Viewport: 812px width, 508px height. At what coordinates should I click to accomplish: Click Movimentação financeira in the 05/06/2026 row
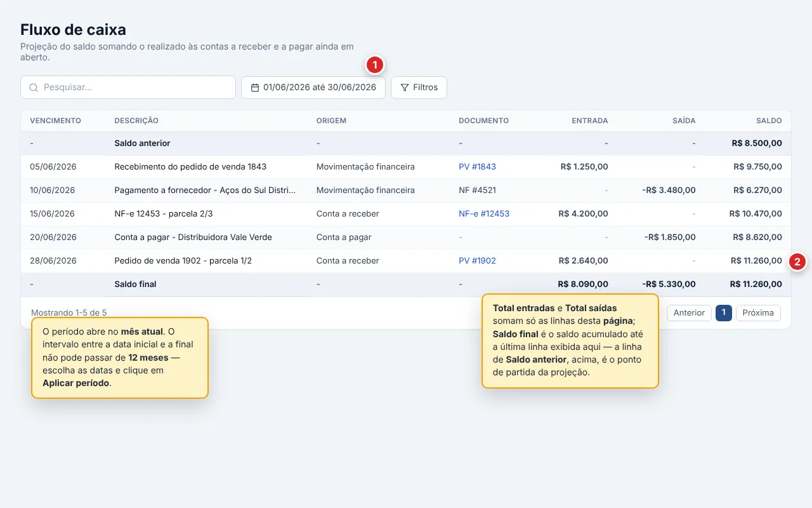click(365, 167)
